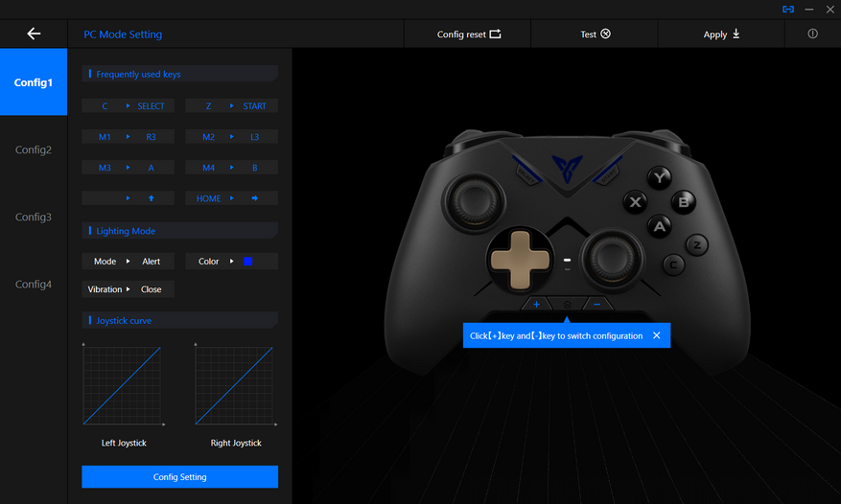Screen dimensions: 841x504
Task: Open the Z to START key mapping
Action: tap(232, 105)
